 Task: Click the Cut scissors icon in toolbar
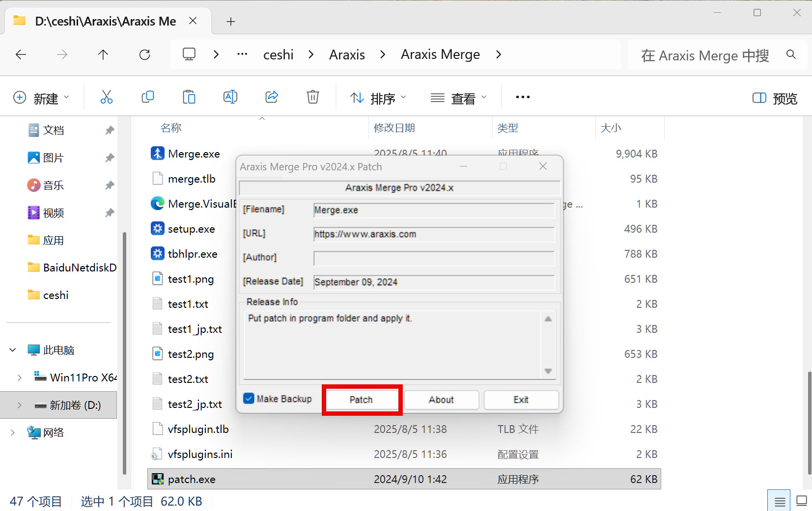106,97
